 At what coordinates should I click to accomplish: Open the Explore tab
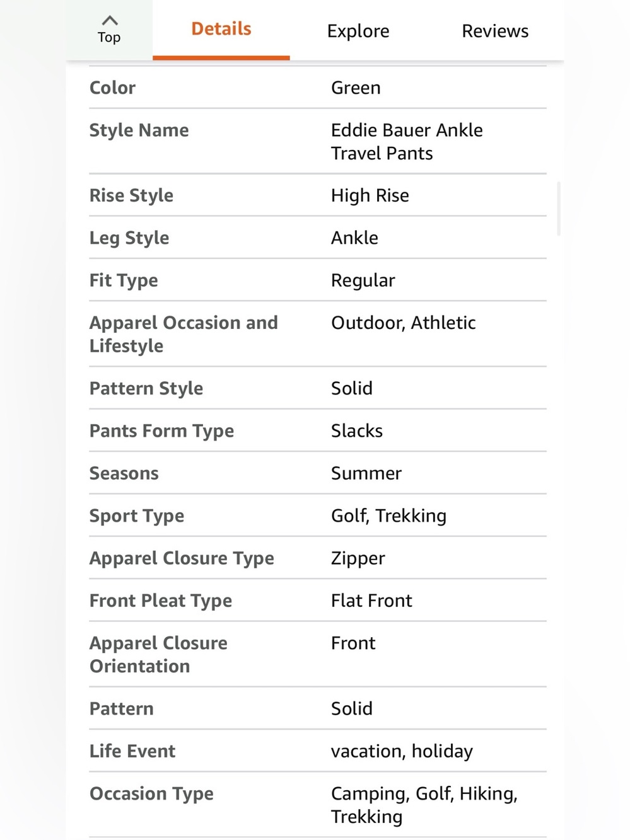pos(358,31)
